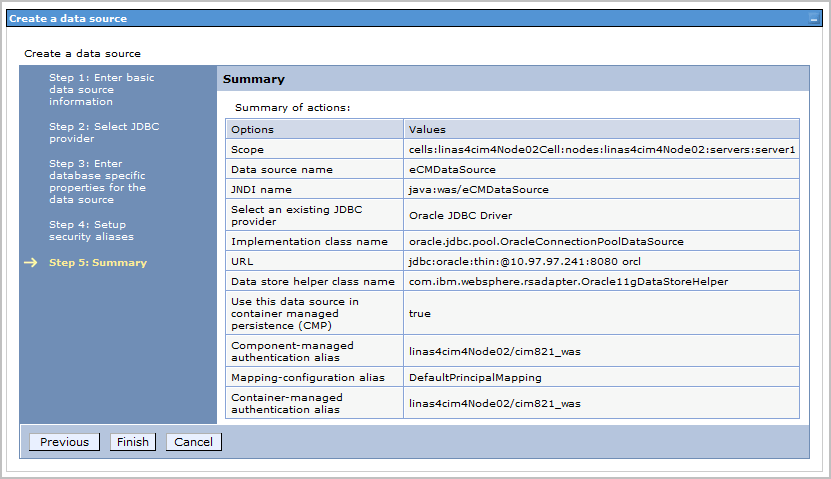Open Step 4: Setup security aliases
Image resolution: width=831 pixels, height=479 pixels.
click(91, 230)
